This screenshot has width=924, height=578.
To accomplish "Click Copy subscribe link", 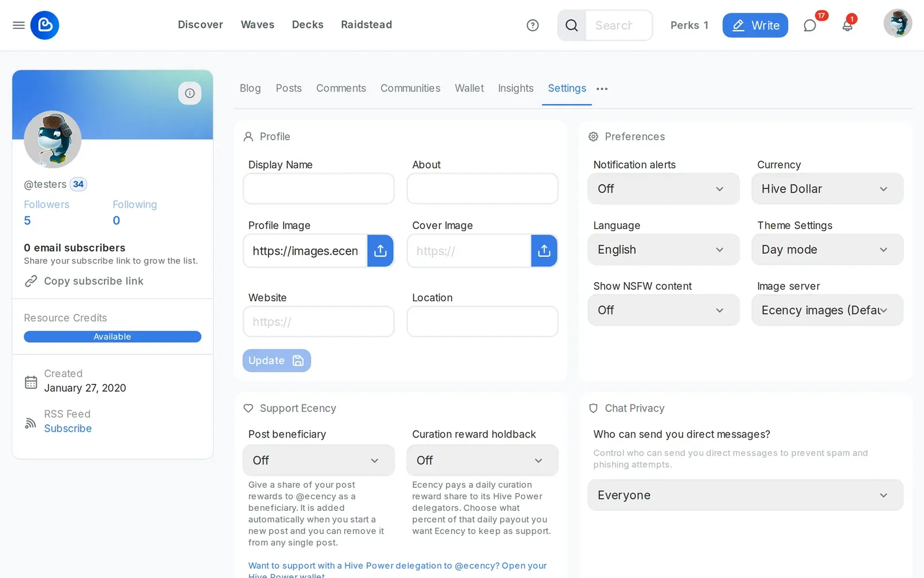I will click(84, 281).
